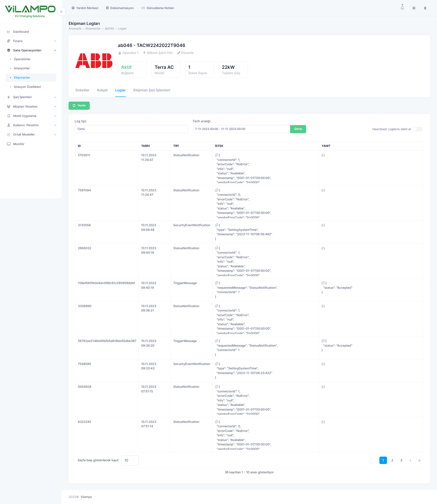Copy response JSON of log 158ef665fb0d4dc099c91c280959ddbf
Viewport: 437px width, 504px height.
tap(323, 283)
